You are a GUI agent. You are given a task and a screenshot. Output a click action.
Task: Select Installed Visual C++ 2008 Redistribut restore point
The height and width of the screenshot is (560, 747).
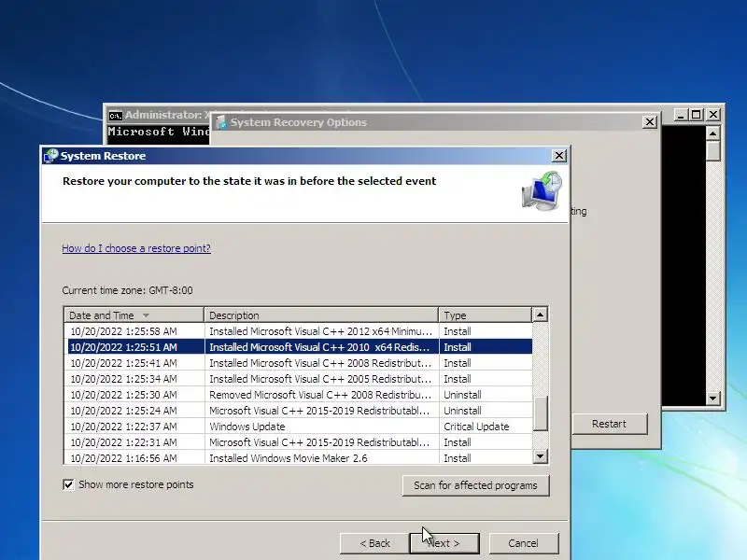tap(298, 363)
